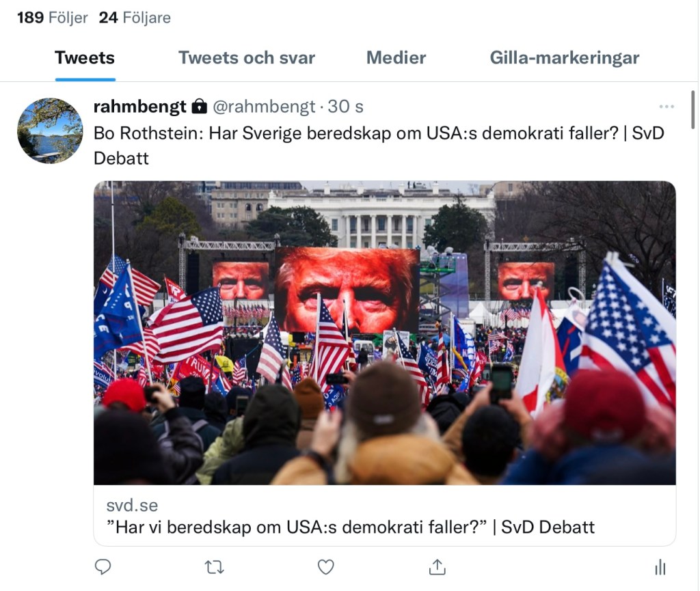View tweet analytics bar chart icon
This screenshot has height=591, width=700.
tap(660, 567)
